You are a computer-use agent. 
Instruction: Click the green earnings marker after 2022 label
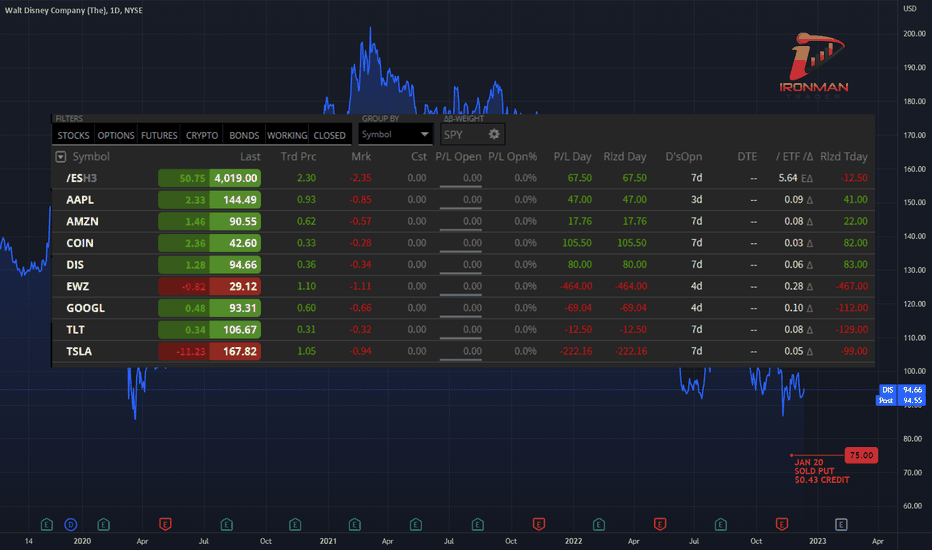[599, 524]
